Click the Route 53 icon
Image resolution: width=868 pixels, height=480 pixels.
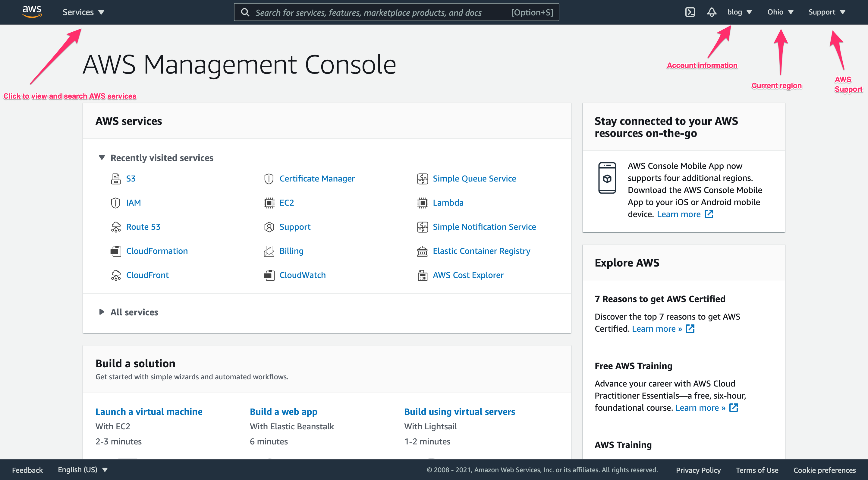tap(115, 227)
